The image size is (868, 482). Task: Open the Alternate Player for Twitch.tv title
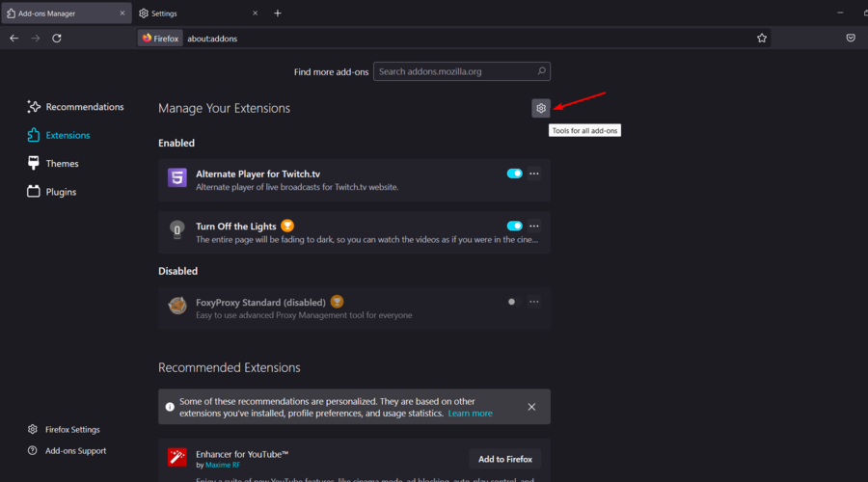[x=258, y=174]
